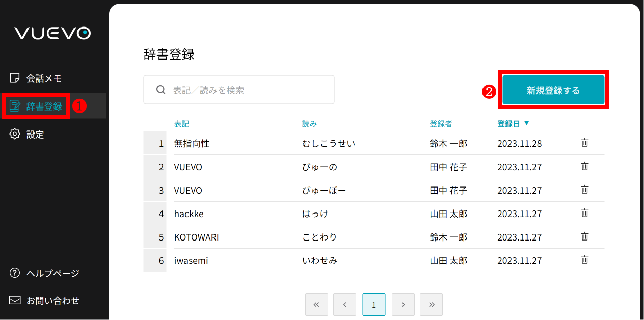
Task: Open 会話メモ from the sidebar
Action: [43, 78]
